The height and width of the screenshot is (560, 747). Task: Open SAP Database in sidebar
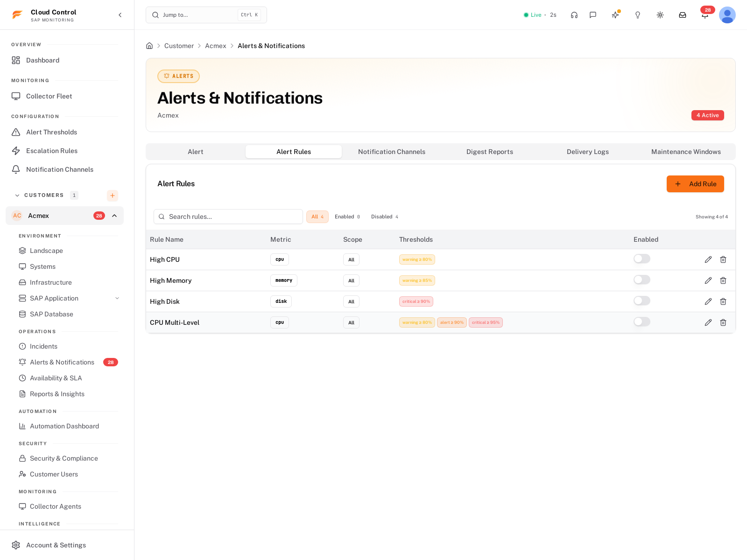(x=68, y=314)
